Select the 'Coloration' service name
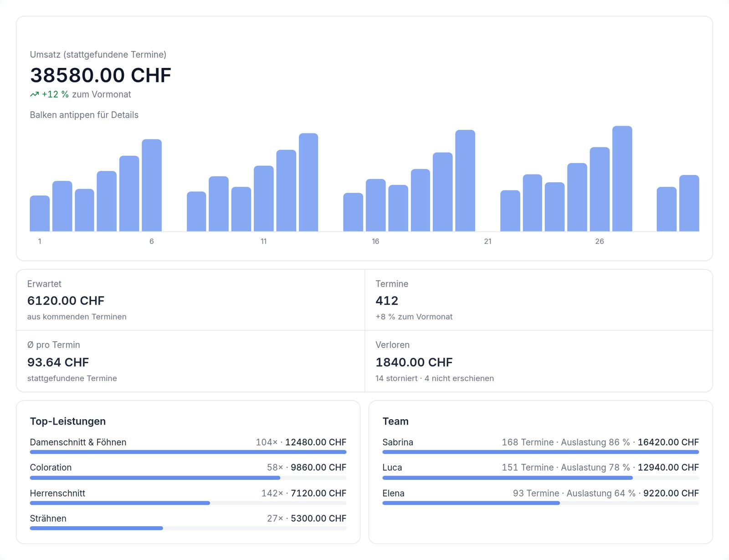The height and width of the screenshot is (560, 729). 51,468
